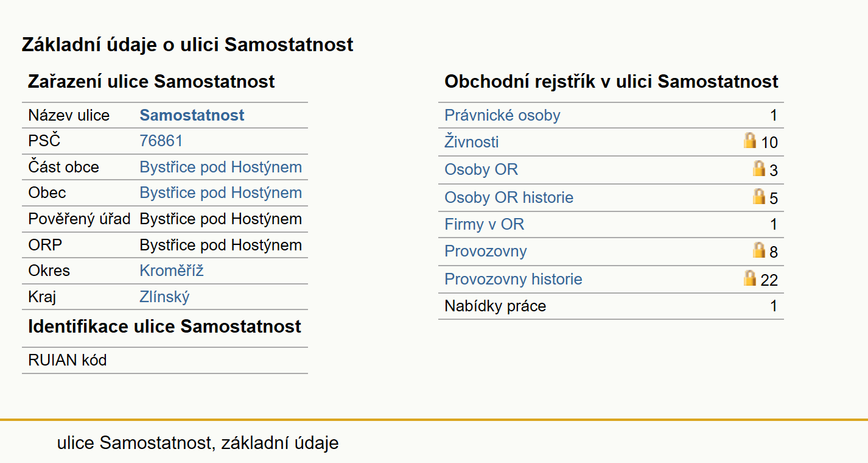
Task: Follow the Zlínský region link
Action: pos(164,297)
